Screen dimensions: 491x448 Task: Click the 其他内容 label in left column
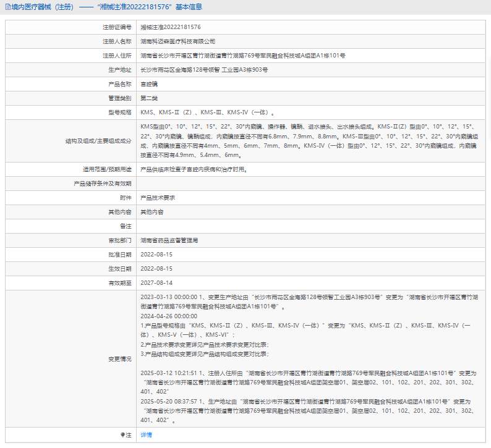(119, 212)
